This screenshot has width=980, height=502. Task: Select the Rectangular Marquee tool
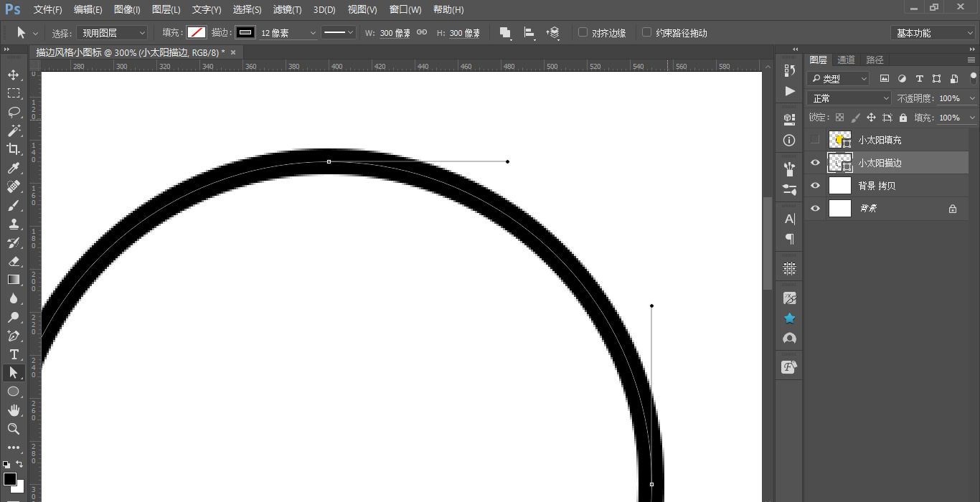13,93
